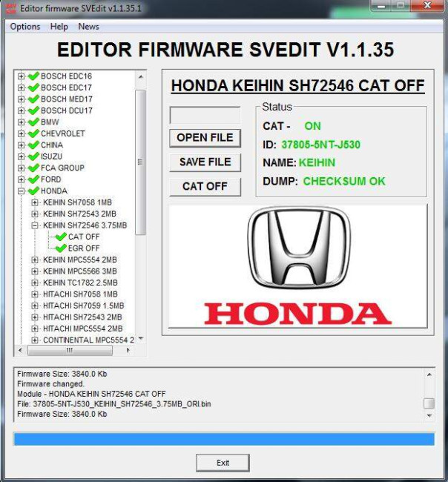
Task: Expand the KEIHIN SH7058 1MB node
Action: click(x=35, y=202)
